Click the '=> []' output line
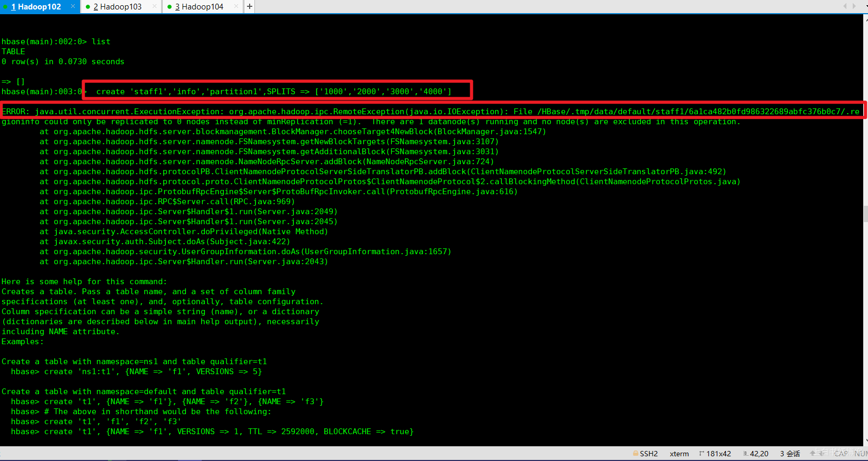 [13, 82]
